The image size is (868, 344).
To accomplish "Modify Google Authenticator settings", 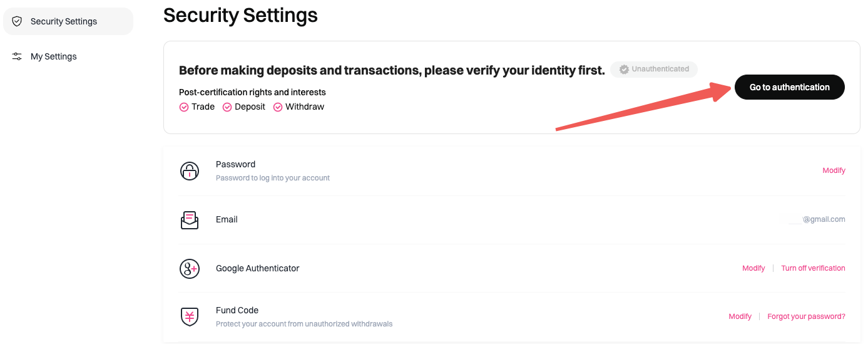I will [x=753, y=268].
